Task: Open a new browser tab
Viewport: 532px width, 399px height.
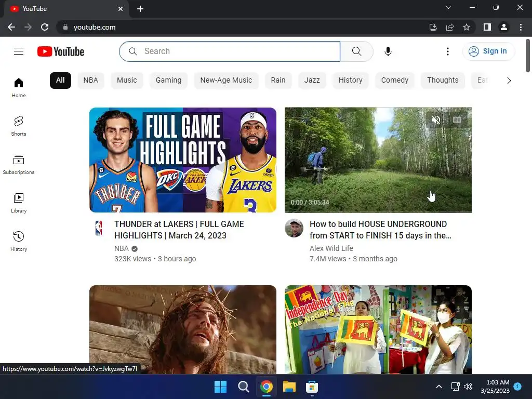Action: tap(140, 9)
